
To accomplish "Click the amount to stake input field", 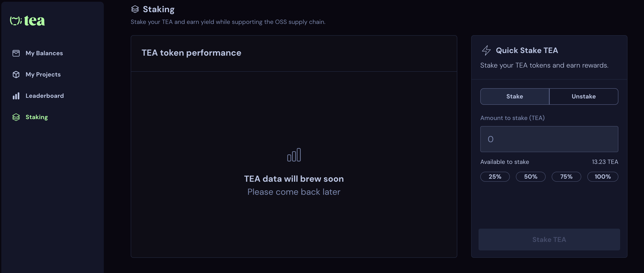I will pos(549,139).
